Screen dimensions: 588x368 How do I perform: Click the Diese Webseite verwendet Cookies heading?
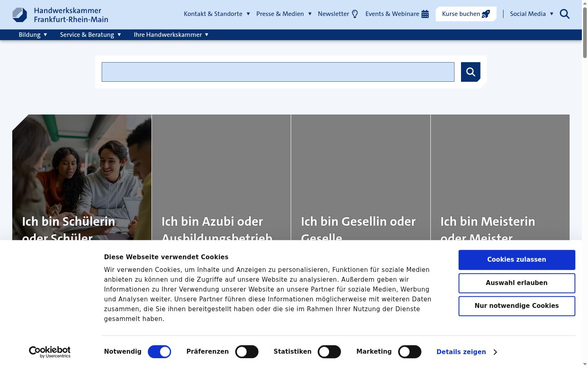click(166, 257)
